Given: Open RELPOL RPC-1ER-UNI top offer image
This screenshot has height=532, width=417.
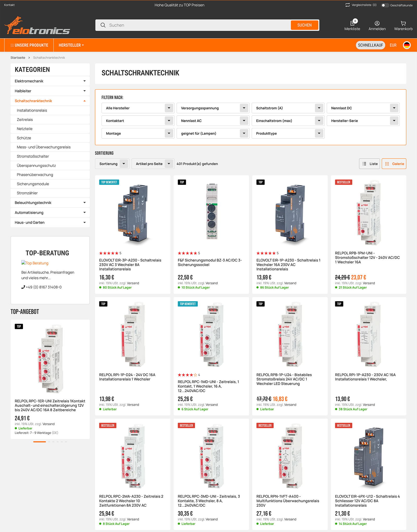Looking at the screenshot, I should 50,359.
